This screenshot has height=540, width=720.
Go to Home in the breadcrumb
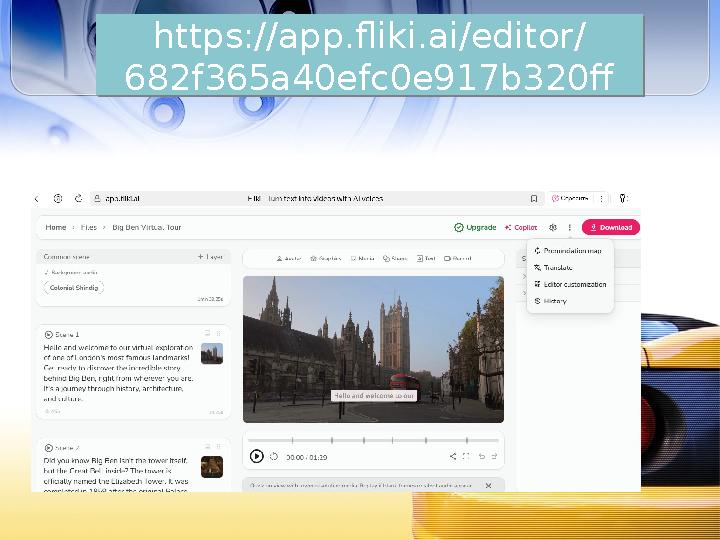[x=56, y=227]
